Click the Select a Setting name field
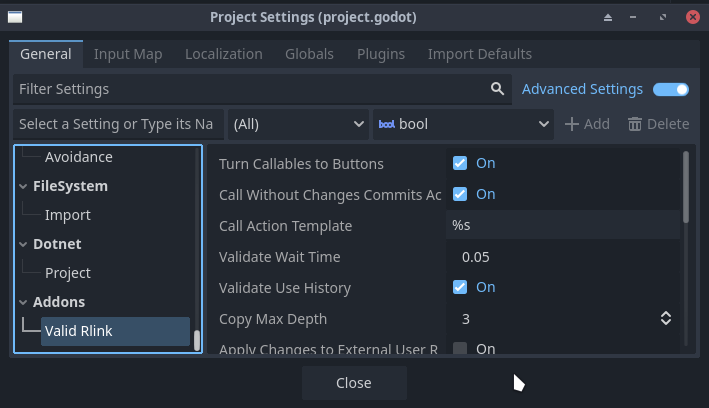 pos(118,124)
